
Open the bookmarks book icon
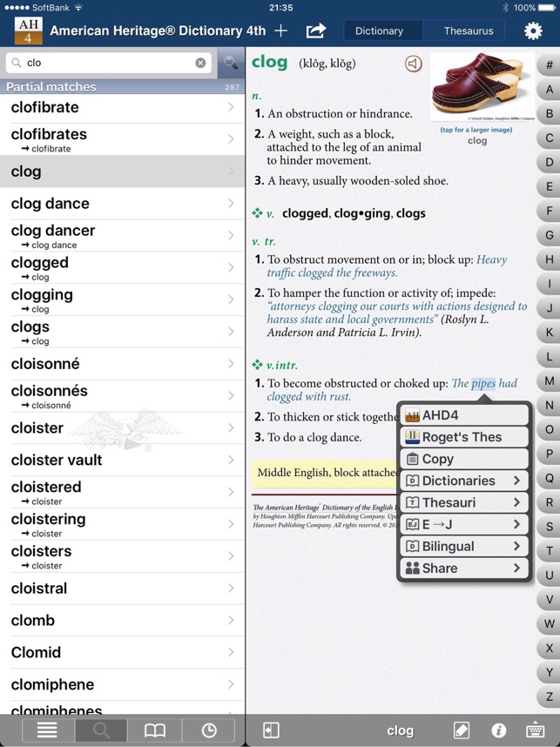coord(155,730)
